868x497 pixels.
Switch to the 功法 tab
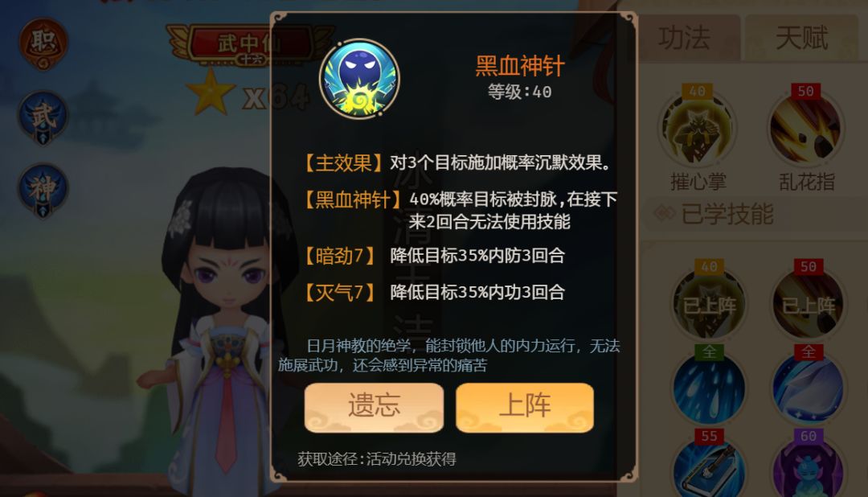point(684,38)
